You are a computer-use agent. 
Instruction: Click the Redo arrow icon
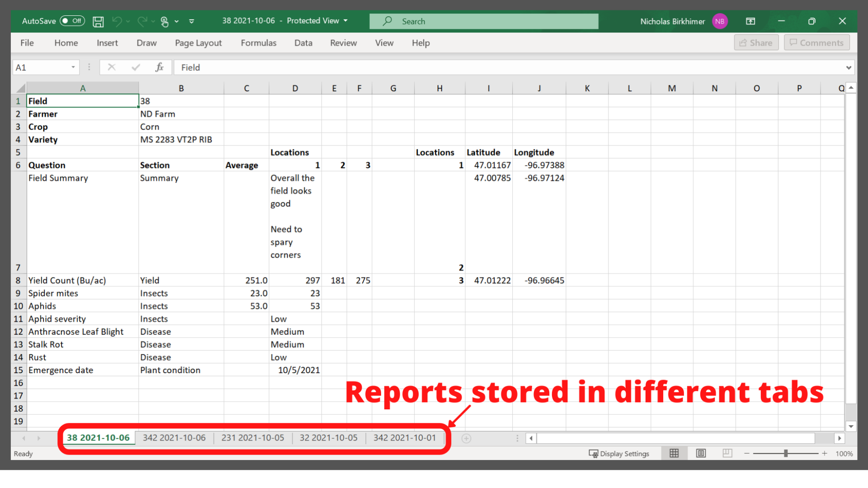point(142,21)
